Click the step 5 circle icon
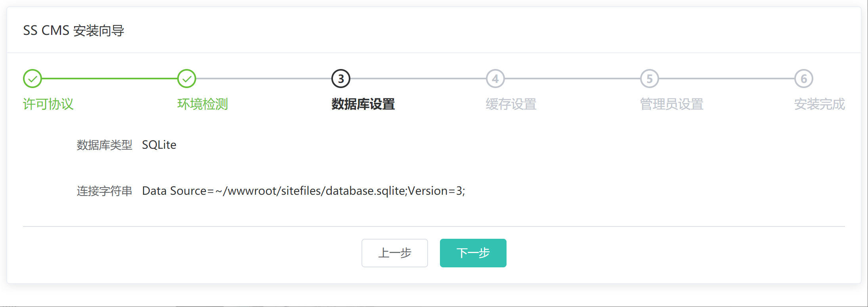This screenshot has width=868, height=307. pyautogui.click(x=649, y=79)
